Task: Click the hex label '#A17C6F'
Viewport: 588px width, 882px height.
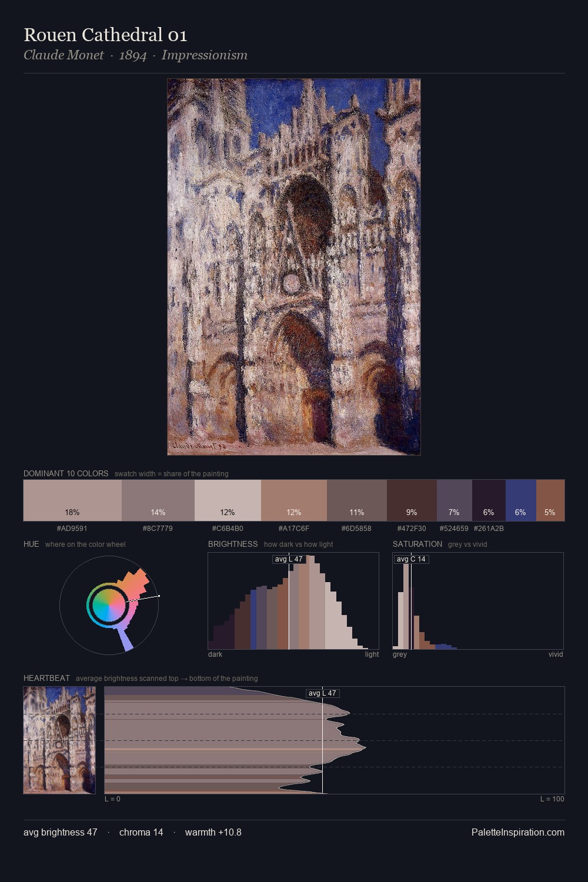Action: pos(293,528)
